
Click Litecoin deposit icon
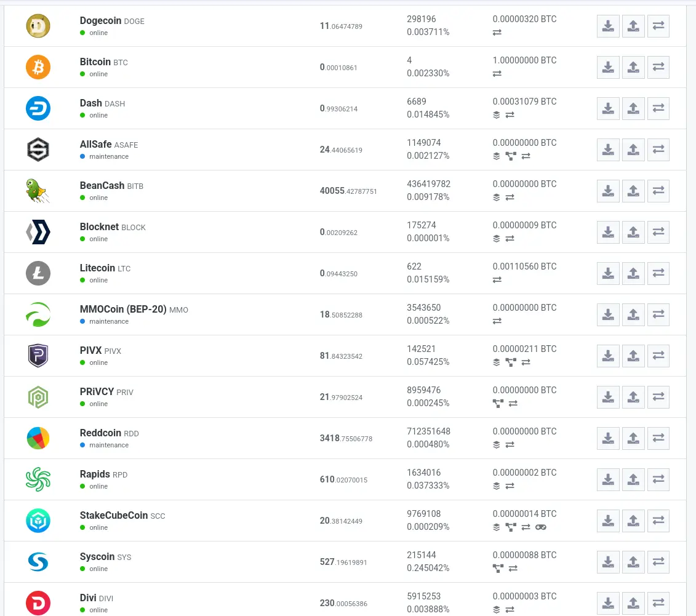point(608,274)
